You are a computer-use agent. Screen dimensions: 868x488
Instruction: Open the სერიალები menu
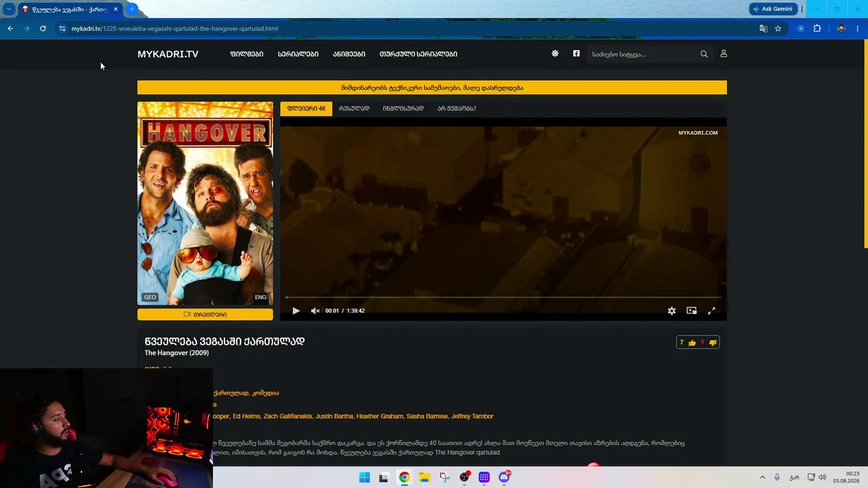click(298, 54)
